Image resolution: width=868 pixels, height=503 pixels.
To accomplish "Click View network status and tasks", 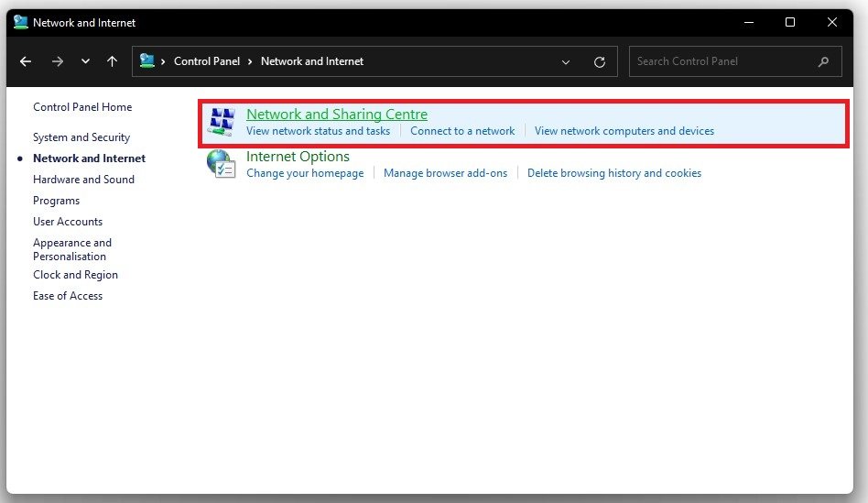I will point(319,131).
